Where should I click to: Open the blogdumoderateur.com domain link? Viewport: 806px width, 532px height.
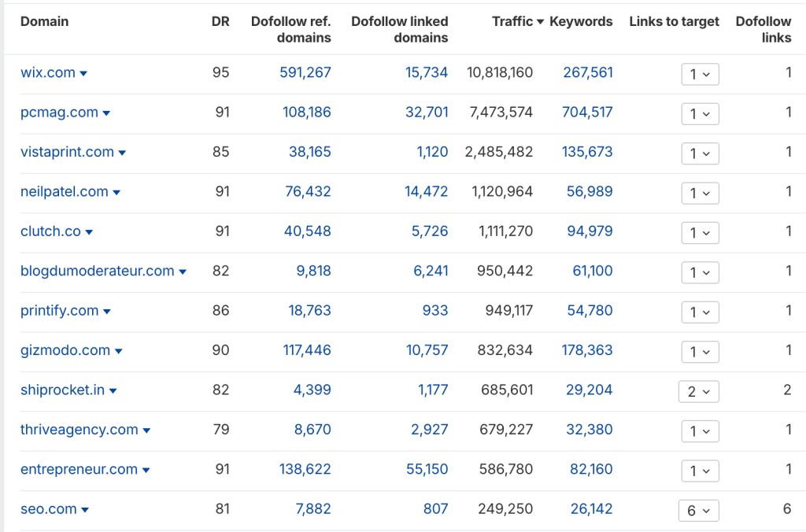pyautogui.click(x=97, y=271)
